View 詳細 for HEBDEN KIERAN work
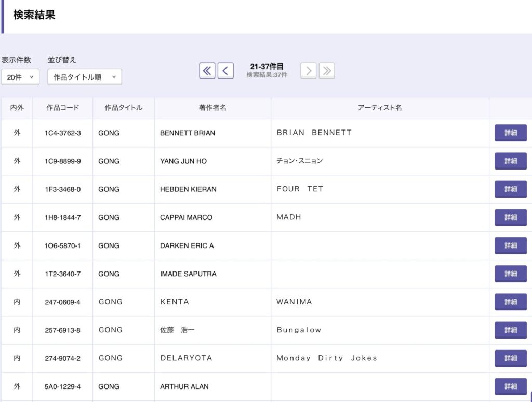Viewport: 532px width, 402px height. tap(510, 189)
